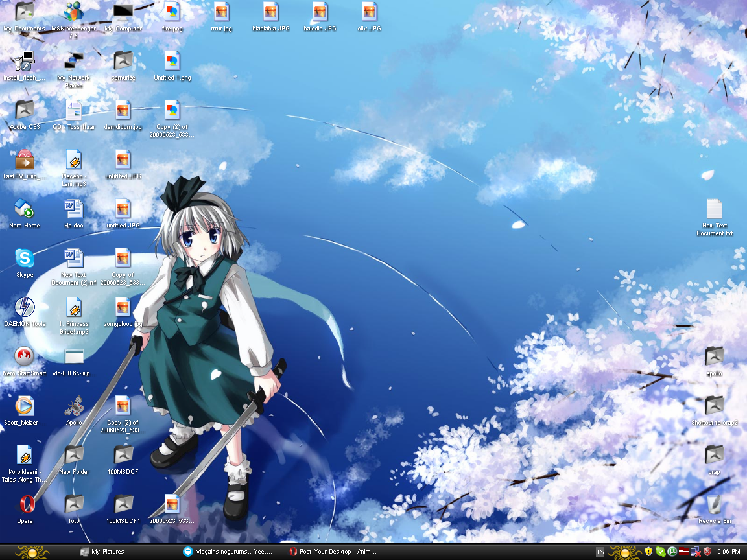Click the red shield alert tray icon
This screenshot has width=747, height=560.
point(707,552)
